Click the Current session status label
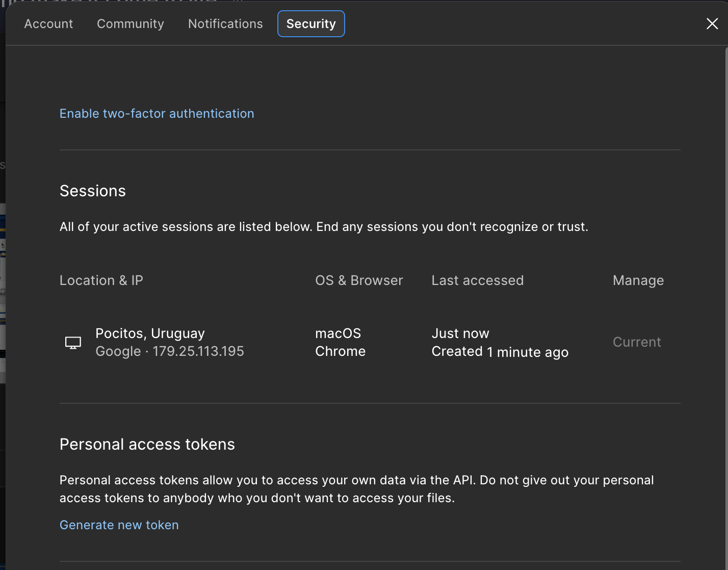This screenshot has width=728, height=570. [637, 342]
